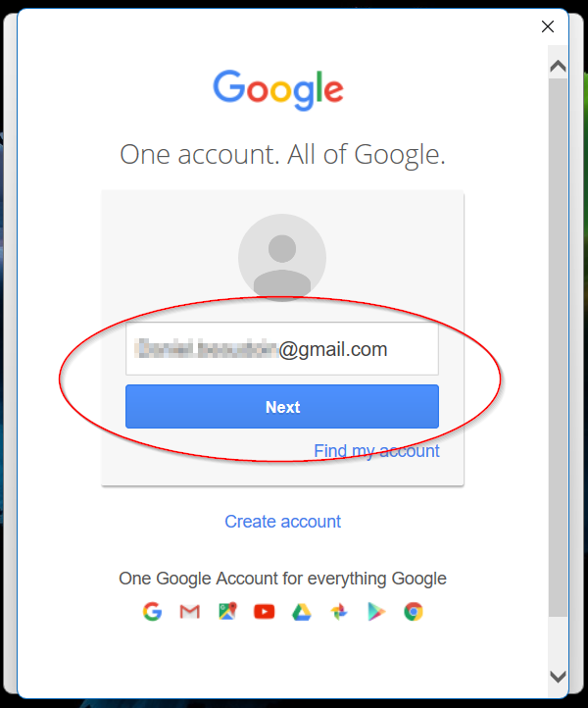Open the Find my account link
This screenshot has width=588, height=708.
[376, 451]
